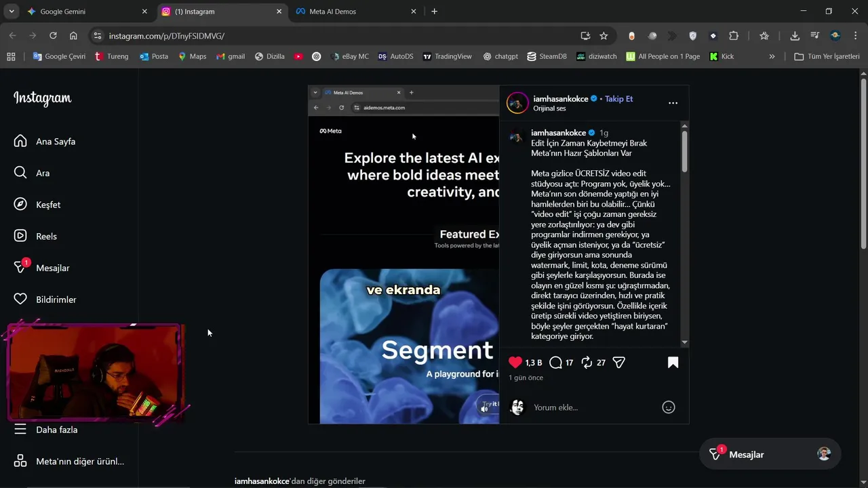Image resolution: width=868 pixels, height=488 pixels.
Task: Install app icon in address bar
Action: [x=585, y=36]
